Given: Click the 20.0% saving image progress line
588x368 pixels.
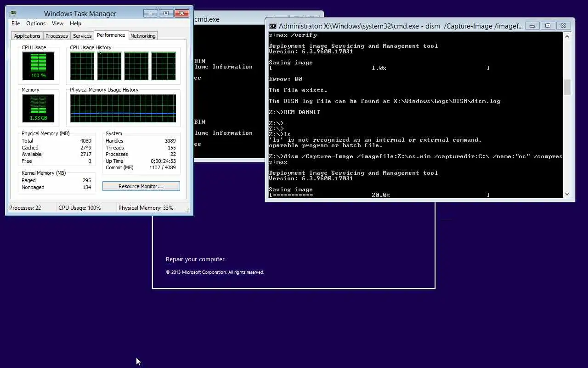Looking at the screenshot, I should tap(379, 195).
